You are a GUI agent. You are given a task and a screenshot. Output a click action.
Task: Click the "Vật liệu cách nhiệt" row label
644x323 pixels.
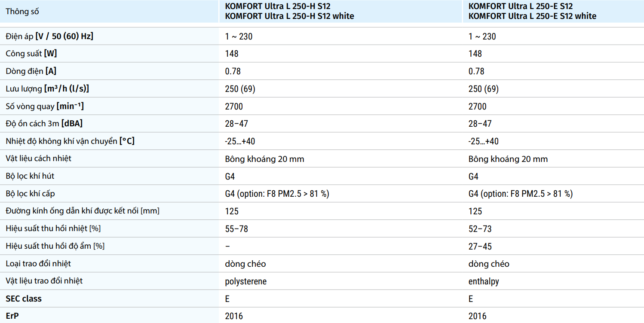(x=39, y=158)
